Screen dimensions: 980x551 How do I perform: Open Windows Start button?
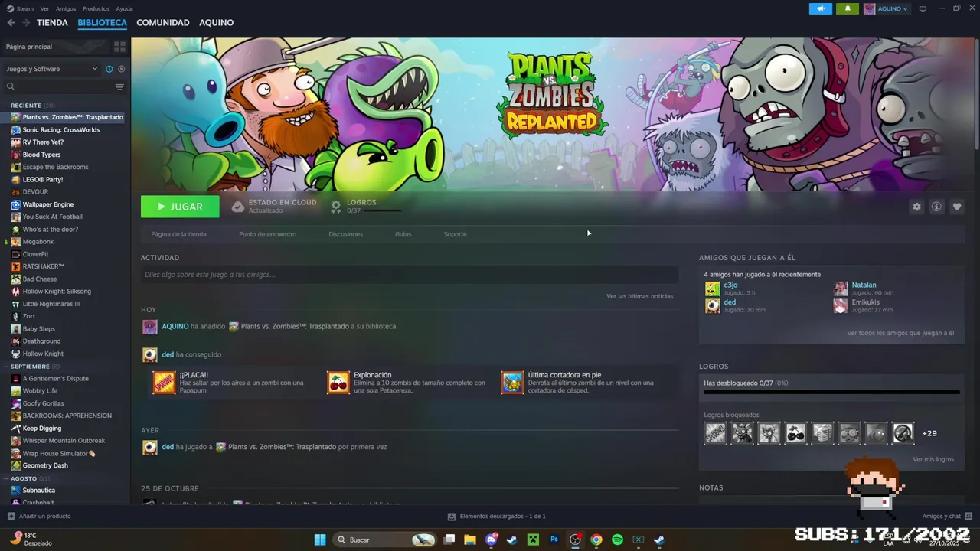[x=320, y=540]
